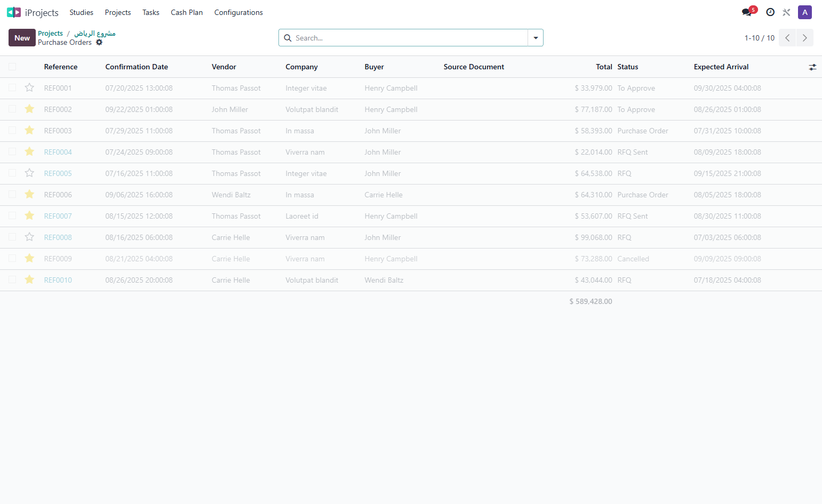Unstar the REF0002 purchase order
Screen dimensions: 822x504
pos(29,109)
